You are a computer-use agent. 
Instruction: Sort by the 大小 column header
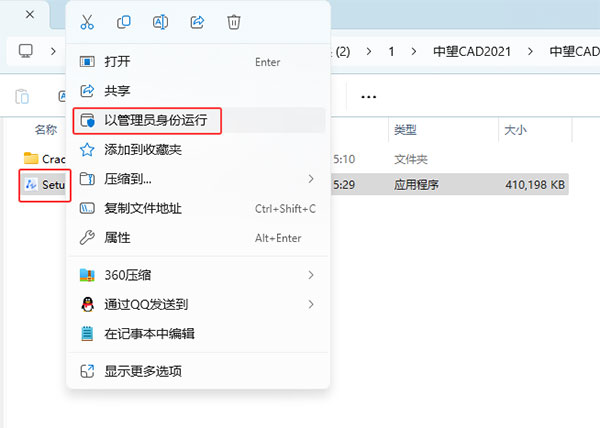point(515,130)
